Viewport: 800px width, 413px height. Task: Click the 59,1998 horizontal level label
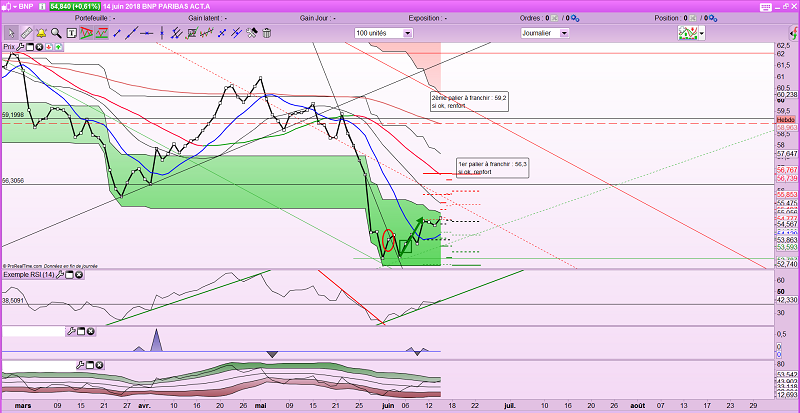13,114
